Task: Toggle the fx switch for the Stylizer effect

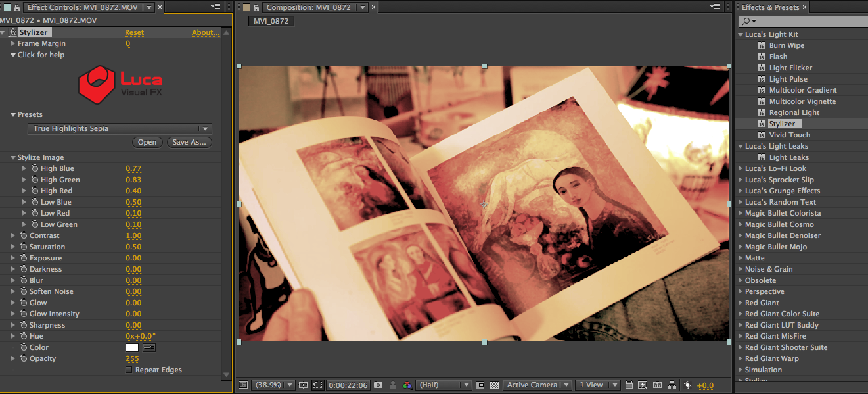Action: pyautogui.click(x=12, y=32)
